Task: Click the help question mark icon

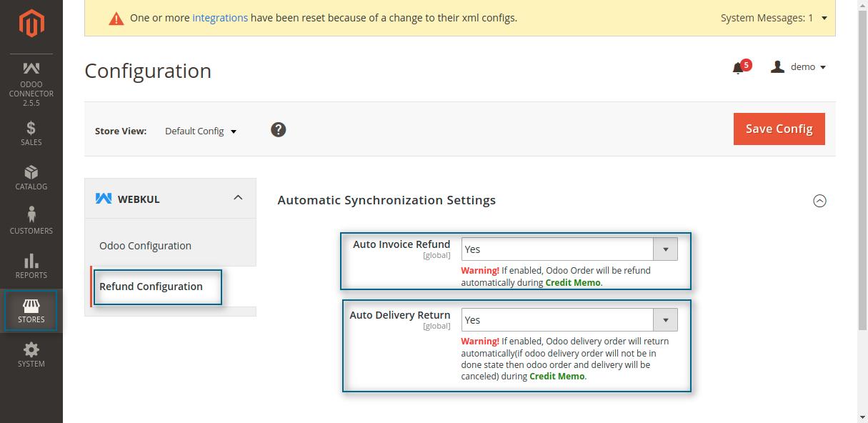Action: (x=279, y=129)
